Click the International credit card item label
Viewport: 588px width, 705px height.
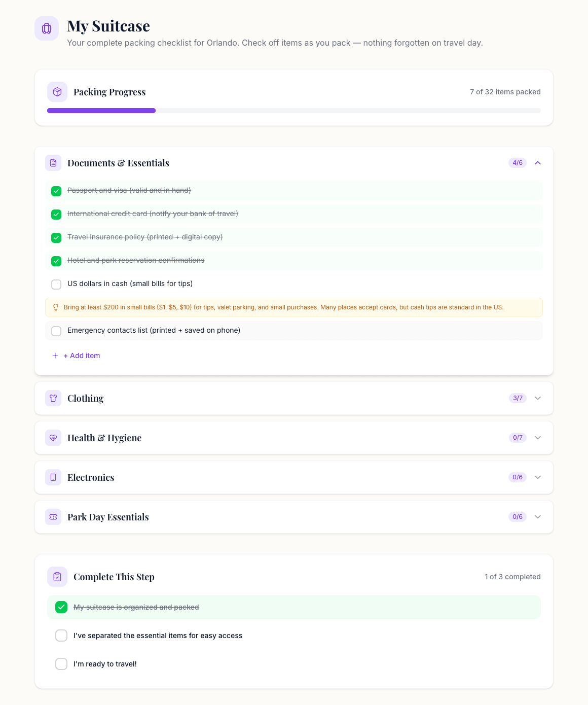(153, 214)
